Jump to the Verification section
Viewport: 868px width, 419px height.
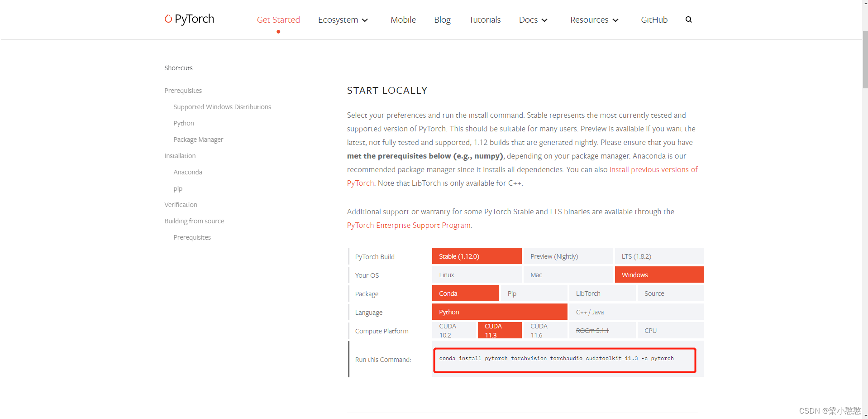tap(181, 205)
